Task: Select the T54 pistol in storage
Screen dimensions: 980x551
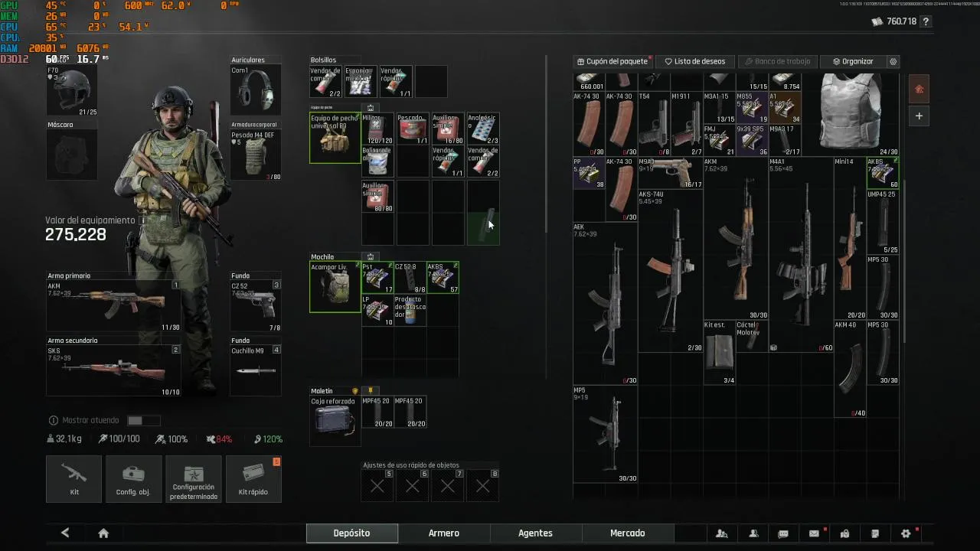Action: click(654, 124)
